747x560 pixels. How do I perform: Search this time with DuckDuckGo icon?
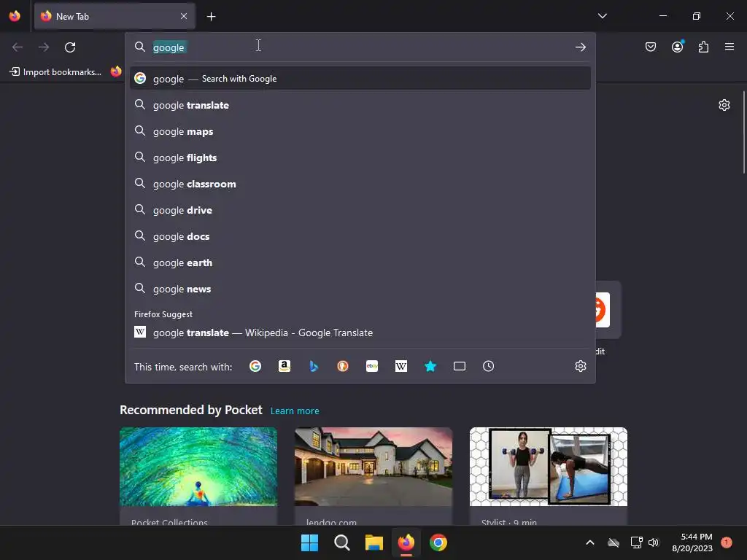click(x=343, y=366)
